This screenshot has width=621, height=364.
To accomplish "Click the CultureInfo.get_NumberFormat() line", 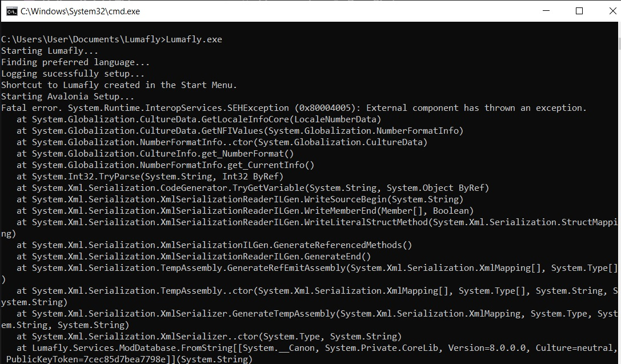I will coord(155,153).
